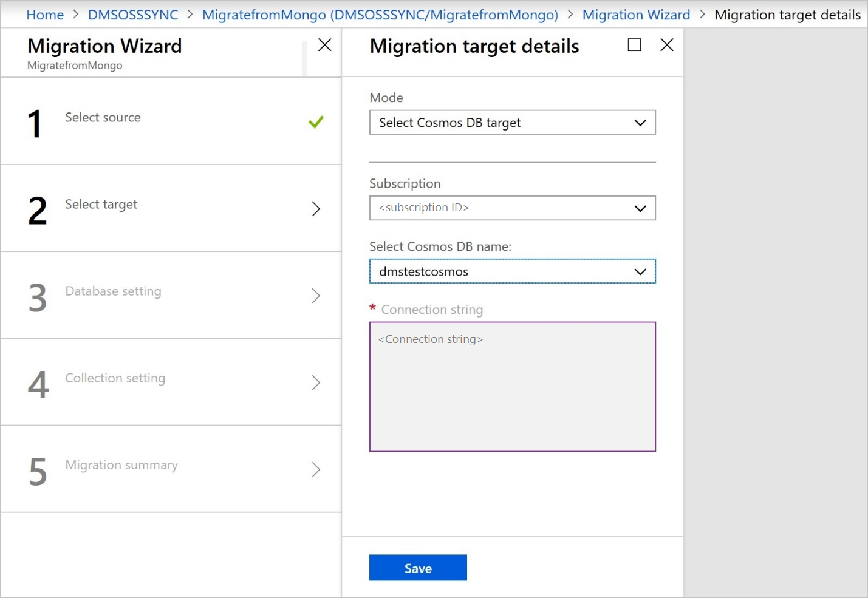Maximize the Migration target details panel

pos(634,45)
